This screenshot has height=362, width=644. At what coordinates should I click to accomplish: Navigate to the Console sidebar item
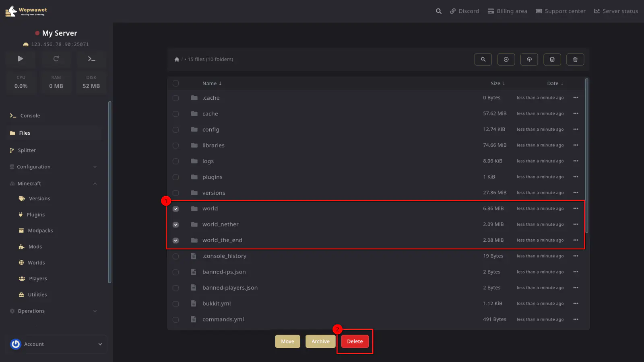click(30, 116)
